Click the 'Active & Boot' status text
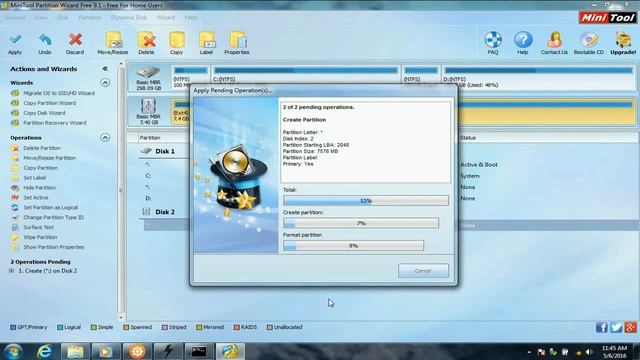Image resolution: width=640 pixels, height=360 pixels. [x=479, y=164]
